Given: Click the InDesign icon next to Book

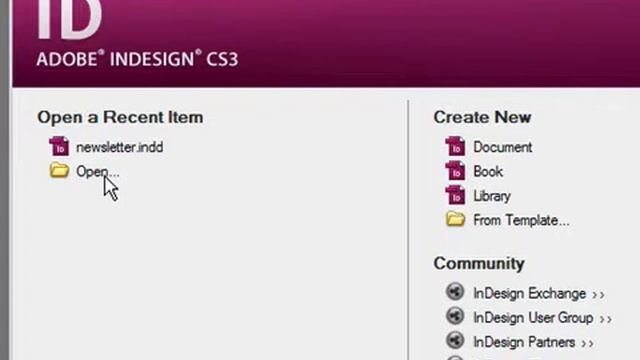Looking at the screenshot, I should tap(455, 171).
